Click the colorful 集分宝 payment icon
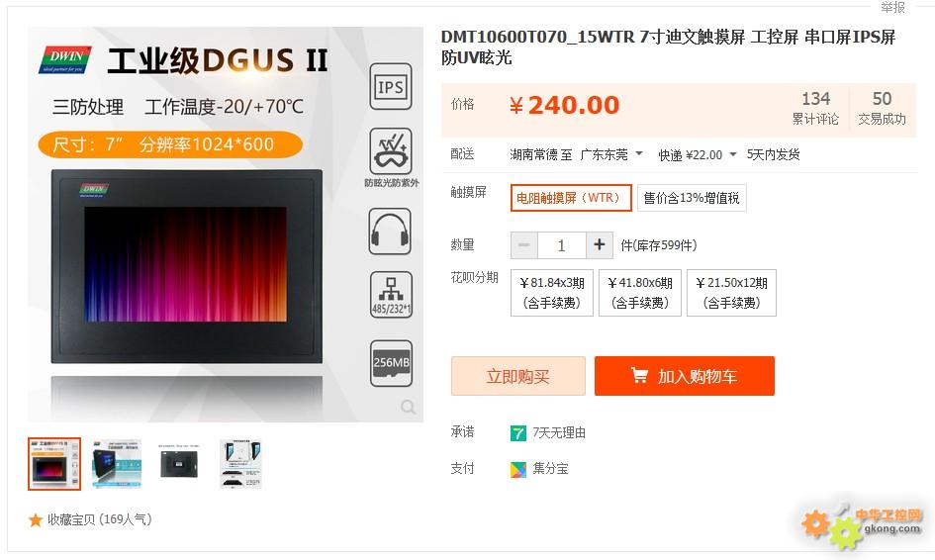The image size is (935, 560). (x=518, y=469)
